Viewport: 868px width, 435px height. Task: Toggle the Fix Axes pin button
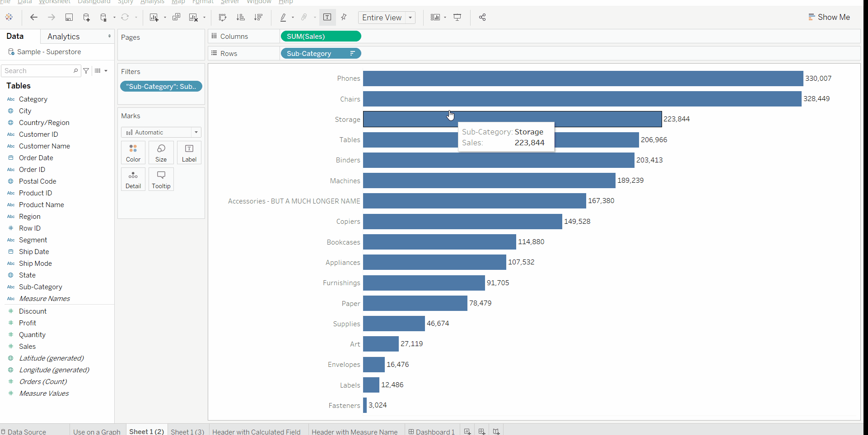344,17
